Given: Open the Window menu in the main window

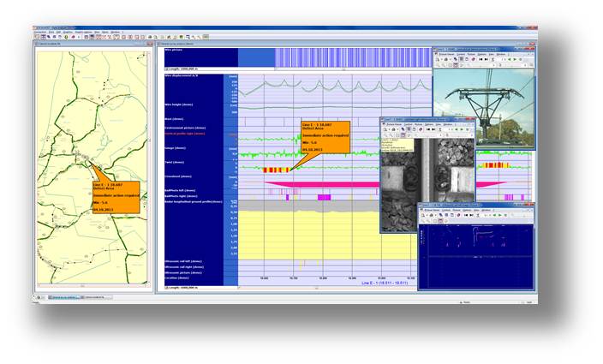Looking at the screenshot, I should (116, 32).
